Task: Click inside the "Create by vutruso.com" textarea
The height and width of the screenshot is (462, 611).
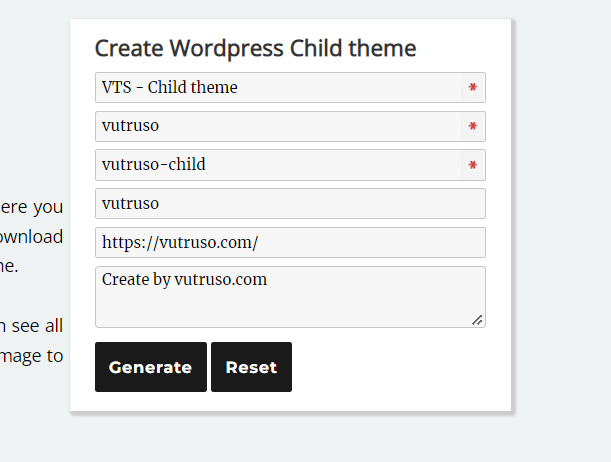Action: coord(290,296)
